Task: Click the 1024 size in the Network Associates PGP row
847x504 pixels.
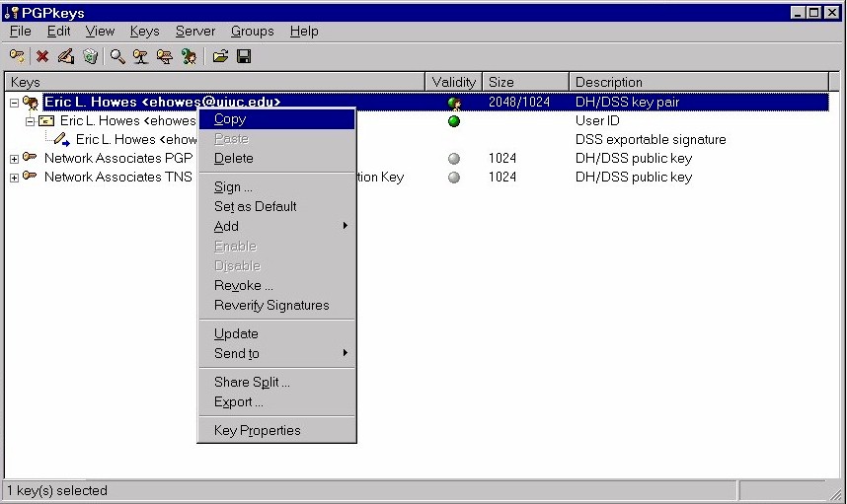Action: [x=502, y=158]
